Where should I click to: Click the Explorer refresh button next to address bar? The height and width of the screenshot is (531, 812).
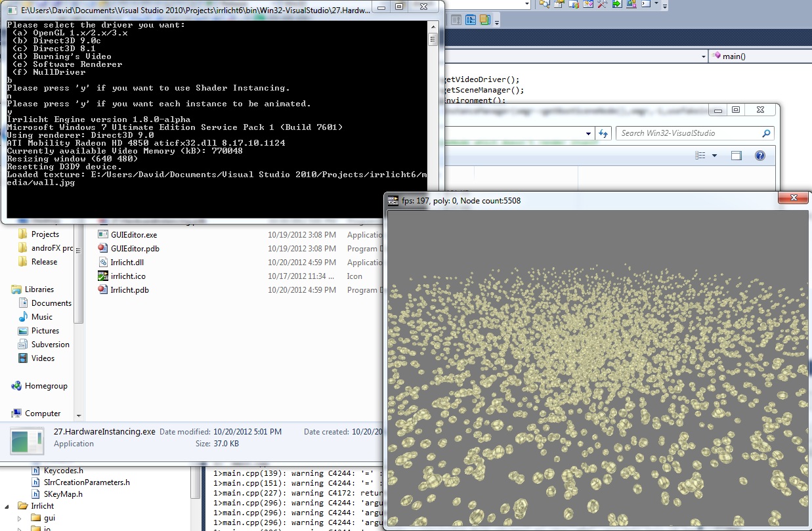pyautogui.click(x=603, y=133)
